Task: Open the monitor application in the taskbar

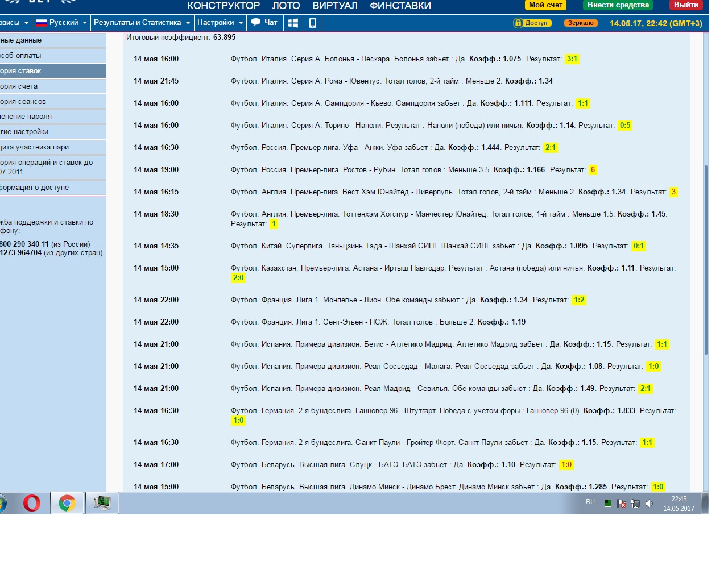Action: click(102, 503)
